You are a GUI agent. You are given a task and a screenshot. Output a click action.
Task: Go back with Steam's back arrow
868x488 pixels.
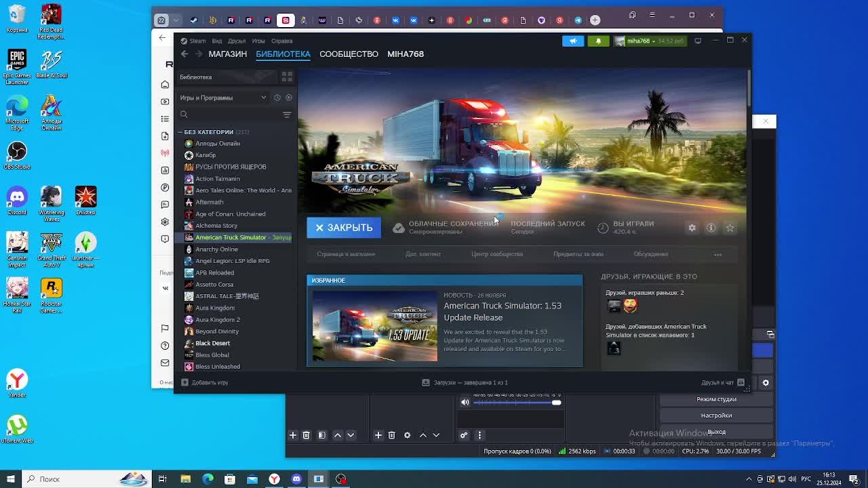click(184, 54)
